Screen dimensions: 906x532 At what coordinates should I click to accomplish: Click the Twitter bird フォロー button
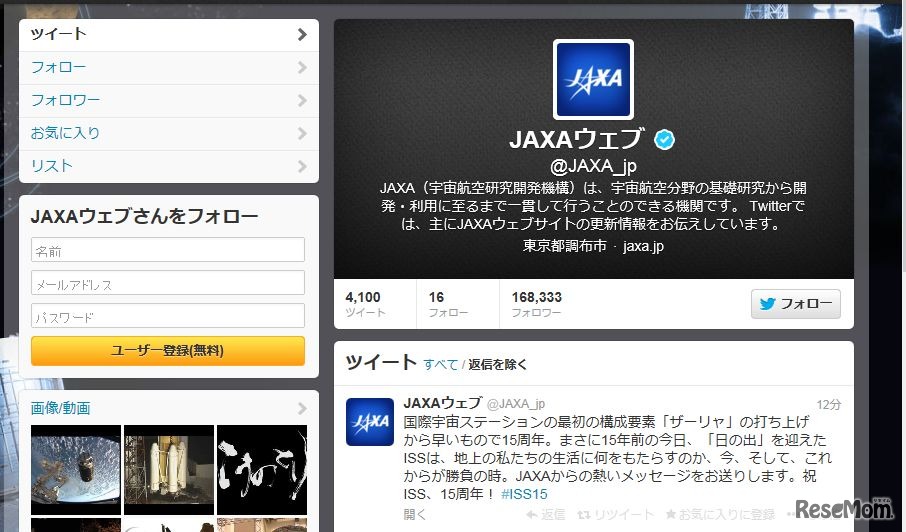point(796,304)
